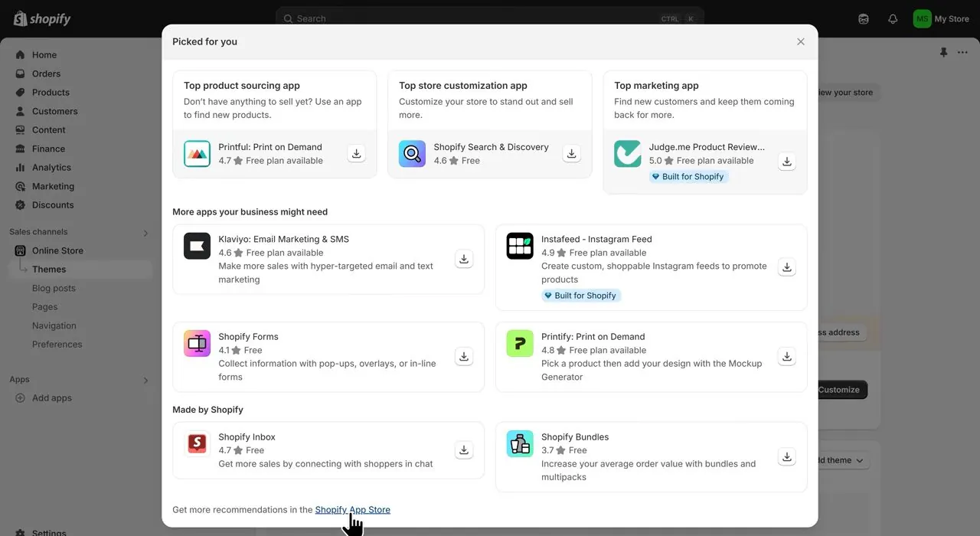Click the Shopify logo
The image size is (980, 536).
(42, 19)
